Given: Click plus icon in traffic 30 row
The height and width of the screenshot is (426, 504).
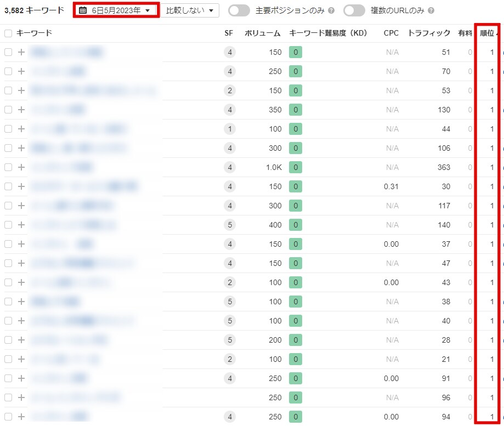Looking at the screenshot, I should pyautogui.click(x=21, y=186).
